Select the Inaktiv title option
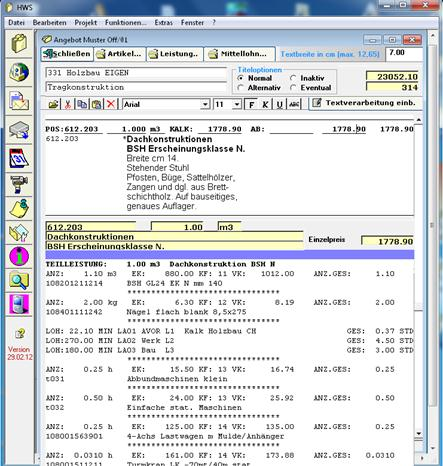This screenshot has width=443, height=466. 307,78
